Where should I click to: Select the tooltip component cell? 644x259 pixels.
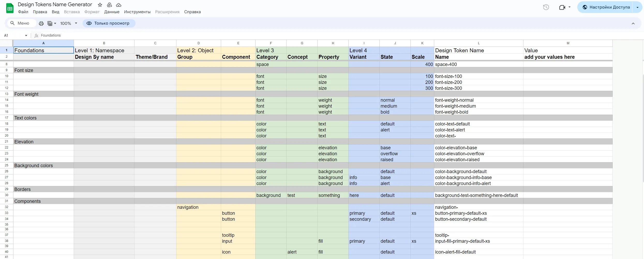(238, 235)
